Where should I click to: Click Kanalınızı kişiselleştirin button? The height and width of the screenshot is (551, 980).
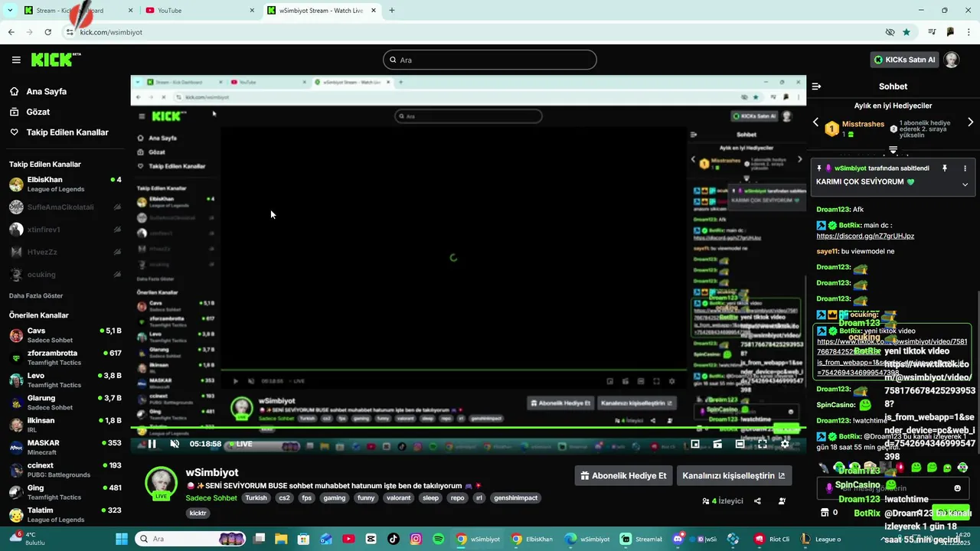coord(733,475)
